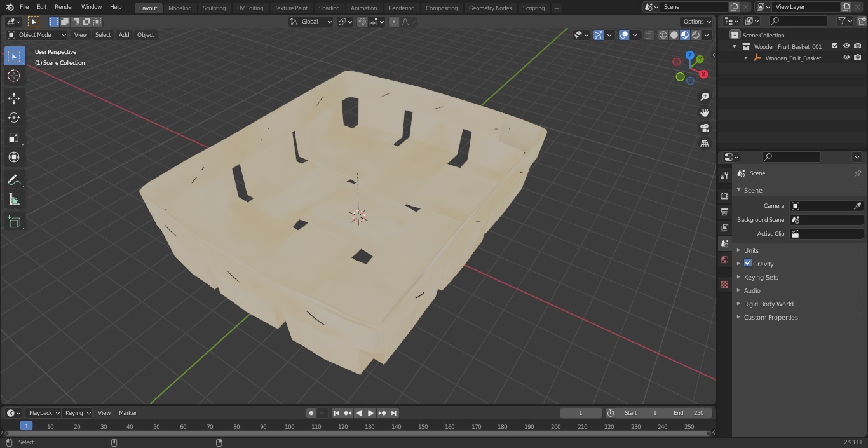Click the timeline horizontal scrollbar
The width and height of the screenshot is (868, 448).
pyautogui.click(x=357, y=433)
